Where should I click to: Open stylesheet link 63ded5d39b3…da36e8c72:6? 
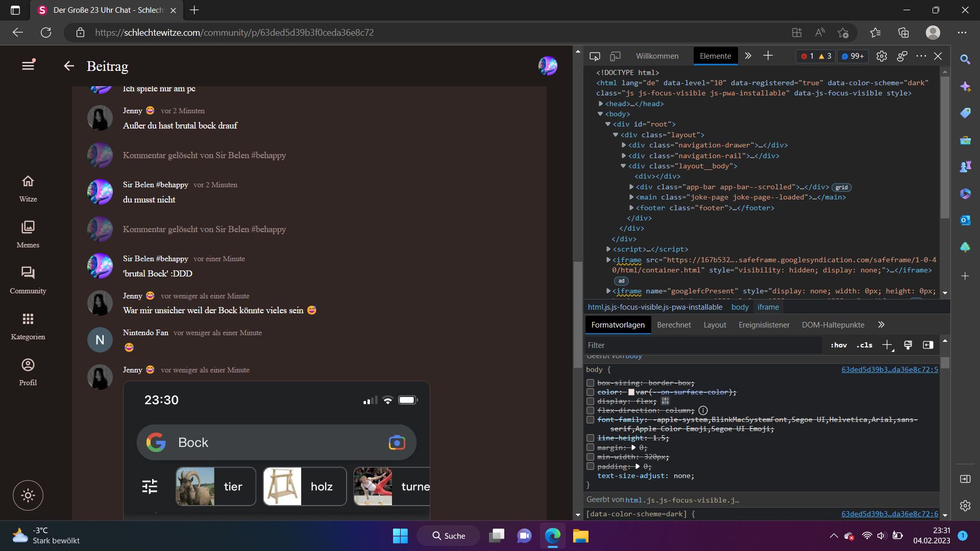890,514
